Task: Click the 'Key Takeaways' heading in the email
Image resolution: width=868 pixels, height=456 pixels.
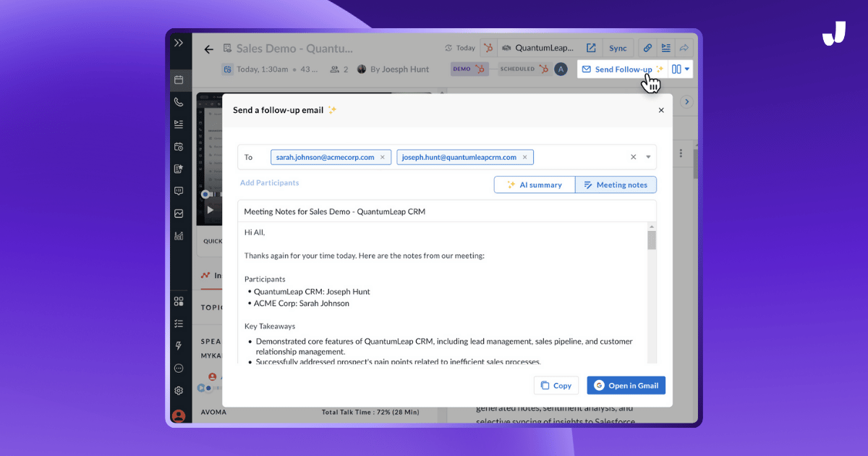Action: point(270,326)
